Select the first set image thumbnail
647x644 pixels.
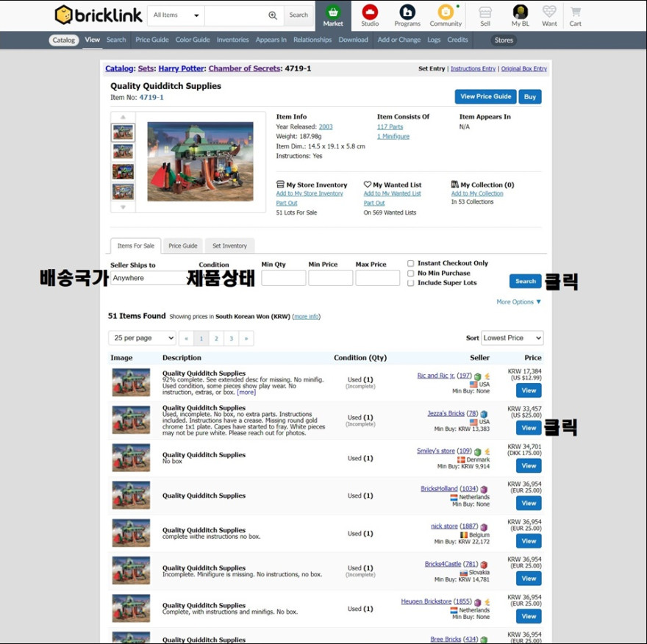(x=123, y=132)
